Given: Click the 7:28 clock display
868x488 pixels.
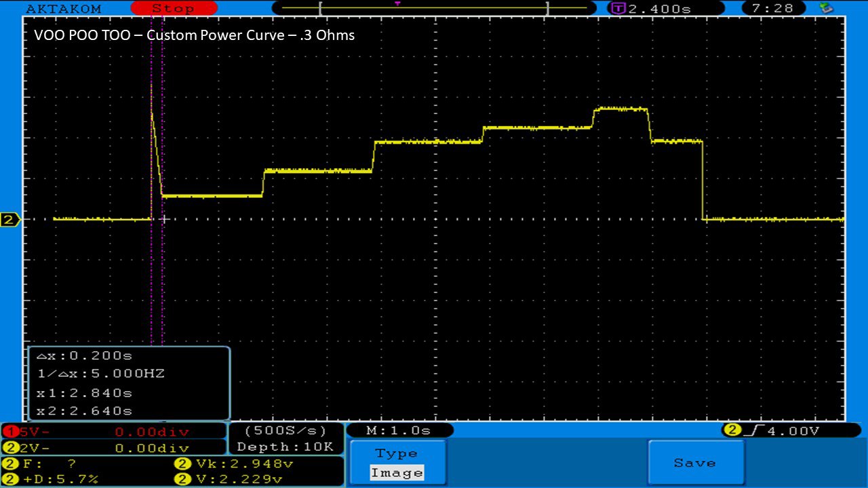Looking at the screenshot, I should [777, 9].
